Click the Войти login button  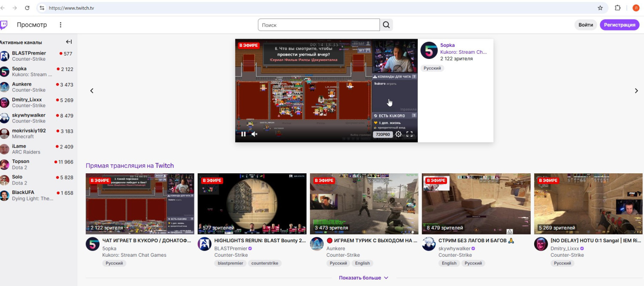[x=586, y=25]
